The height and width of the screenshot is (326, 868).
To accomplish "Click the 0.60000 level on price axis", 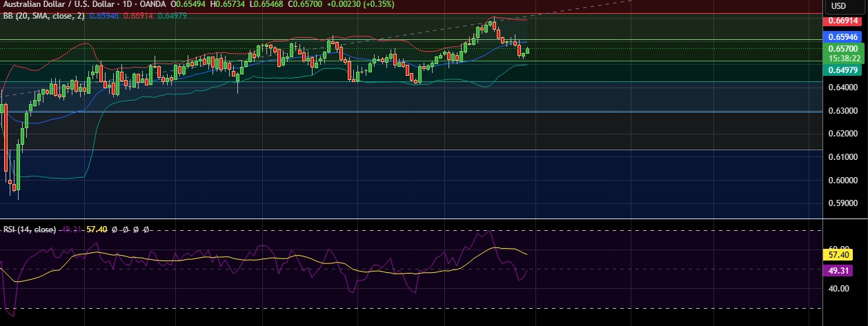I will 842,181.
